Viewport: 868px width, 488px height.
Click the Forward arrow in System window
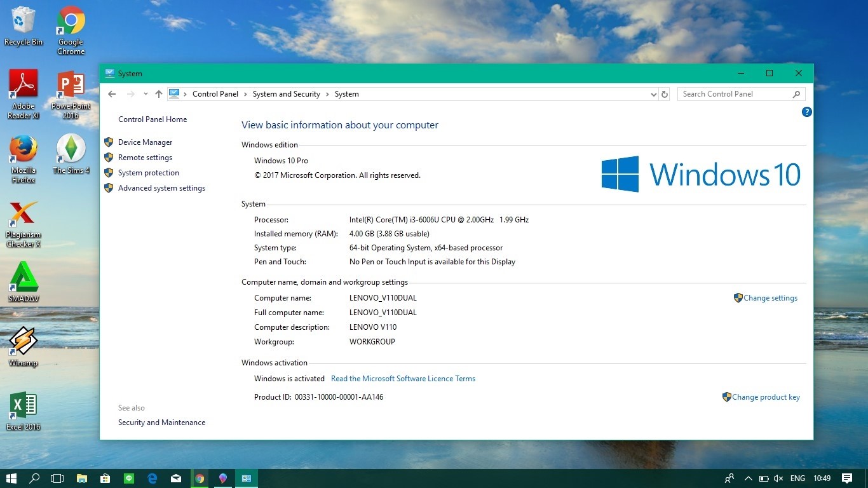(131, 94)
